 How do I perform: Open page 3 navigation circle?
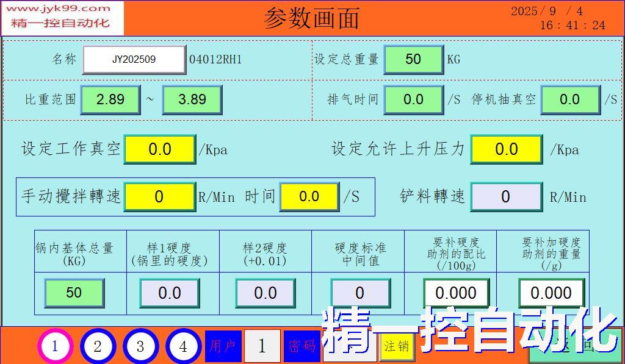pos(140,344)
